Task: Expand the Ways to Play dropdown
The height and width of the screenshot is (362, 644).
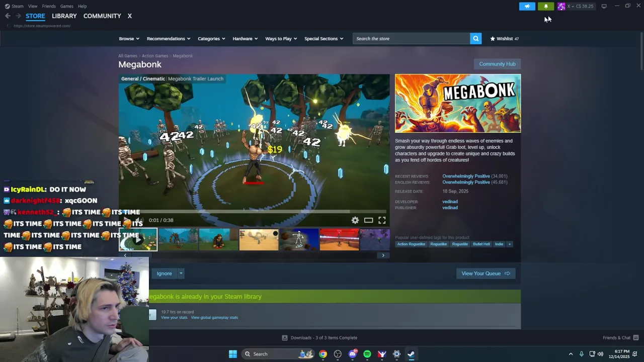Action: pyautogui.click(x=281, y=39)
